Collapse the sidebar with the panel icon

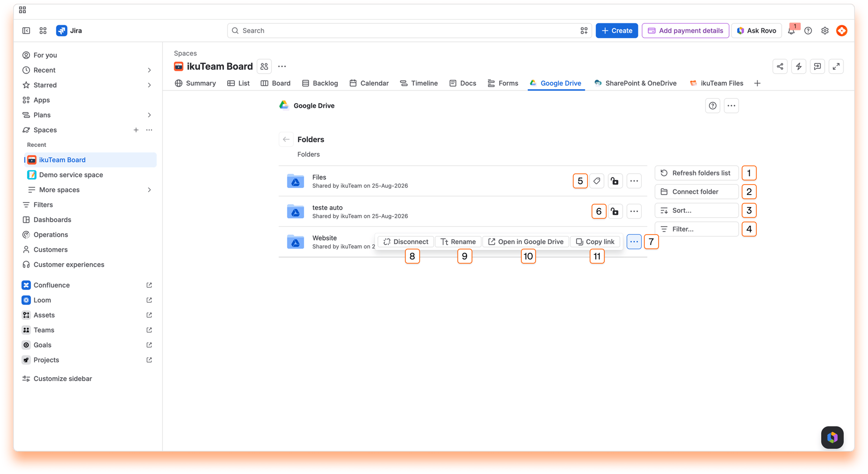26,30
